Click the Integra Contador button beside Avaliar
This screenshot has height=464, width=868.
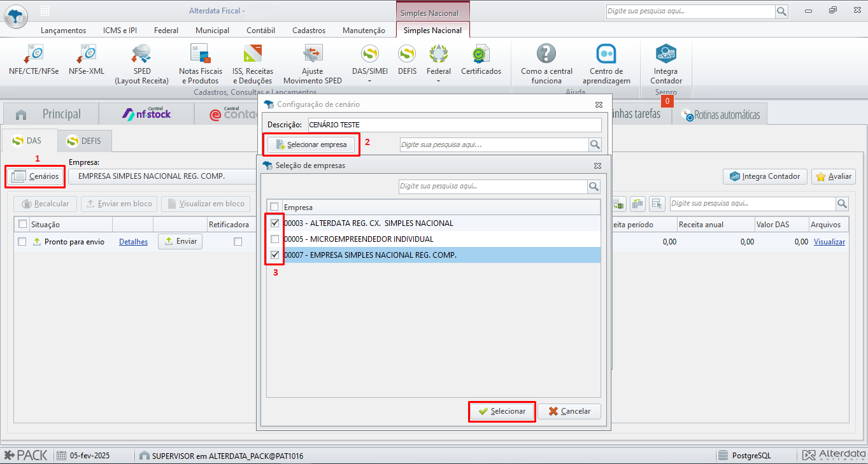[765, 176]
